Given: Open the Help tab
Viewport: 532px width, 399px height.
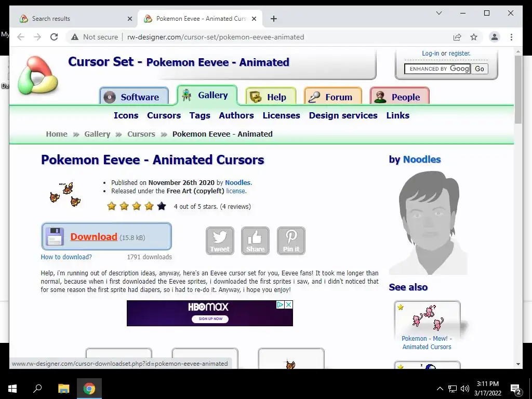Looking at the screenshot, I should [x=271, y=97].
